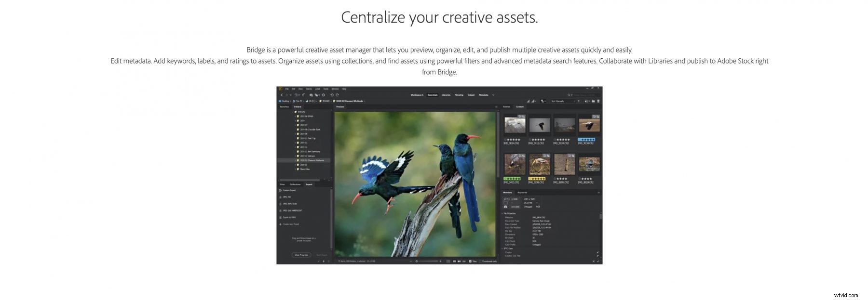Viewport: 868px width, 300px height.
Task: Collapse the IPTC Core section
Action: tap(502, 248)
